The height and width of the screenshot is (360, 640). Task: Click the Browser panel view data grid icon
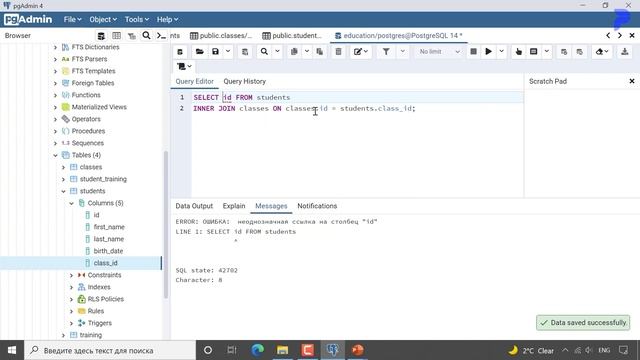(116, 36)
